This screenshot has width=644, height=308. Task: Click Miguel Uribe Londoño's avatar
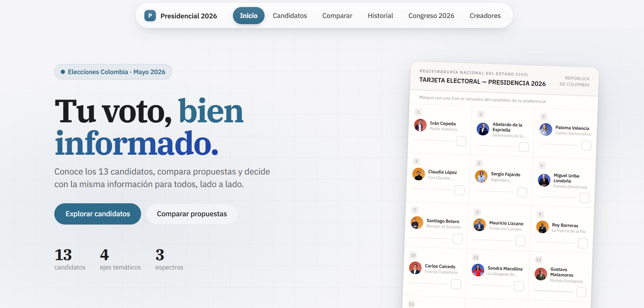point(544,180)
